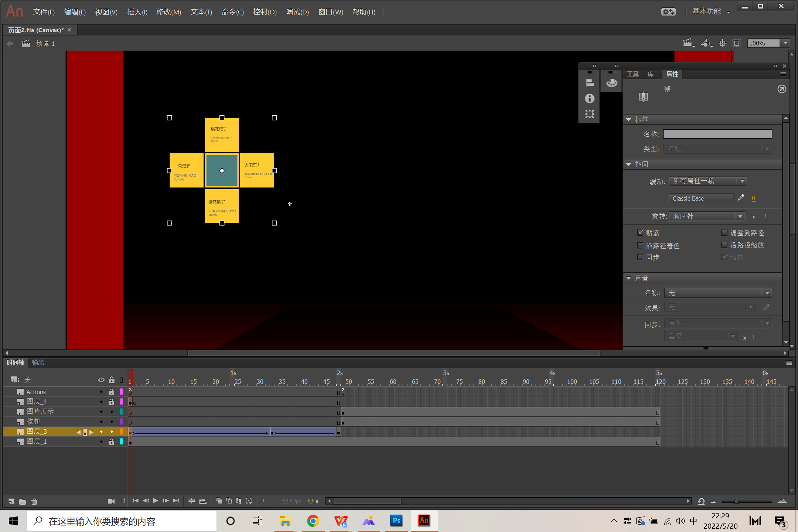Click the edit easing pencil icon
Image resolution: width=798 pixels, height=532 pixels.
(x=741, y=198)
